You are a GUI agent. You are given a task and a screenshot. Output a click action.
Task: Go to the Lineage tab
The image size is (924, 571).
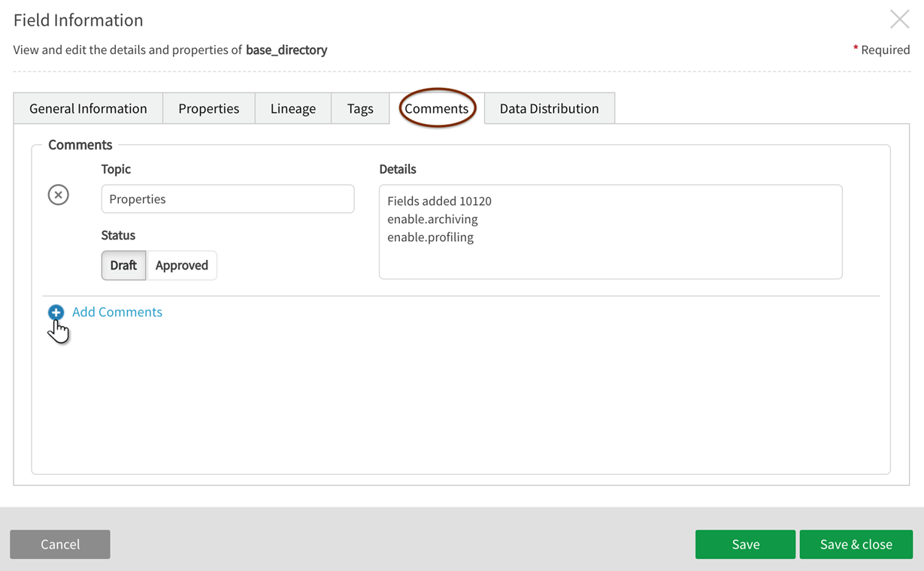pyautogui.click(x=292, y=109)
